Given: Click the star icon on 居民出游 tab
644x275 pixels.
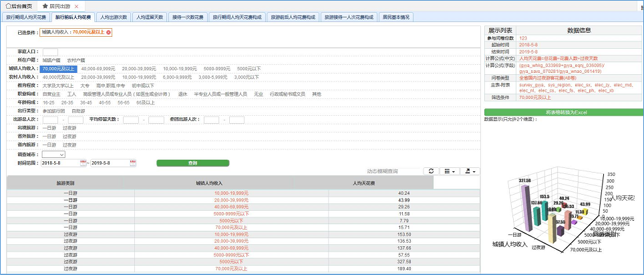Looking at the screenshot, I should (x=45, y=5).
